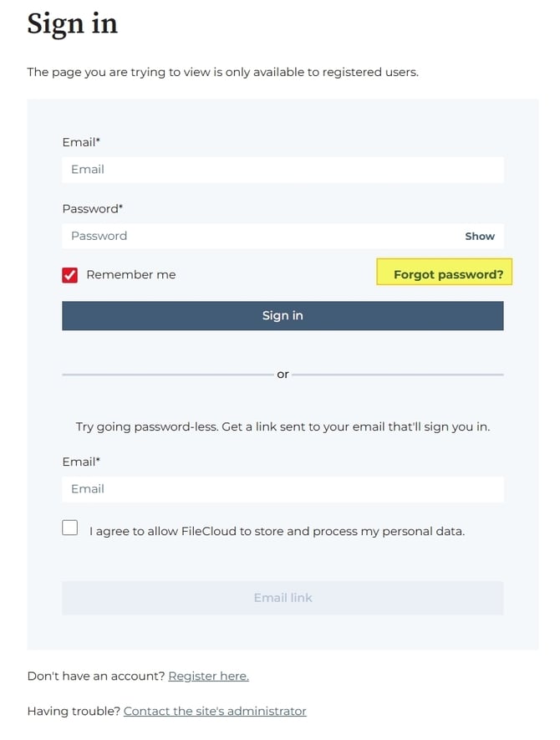The image size is (560, 740).
Task: Click the 'I agree to allow FileCloud' label
Action: coord(277,531)
